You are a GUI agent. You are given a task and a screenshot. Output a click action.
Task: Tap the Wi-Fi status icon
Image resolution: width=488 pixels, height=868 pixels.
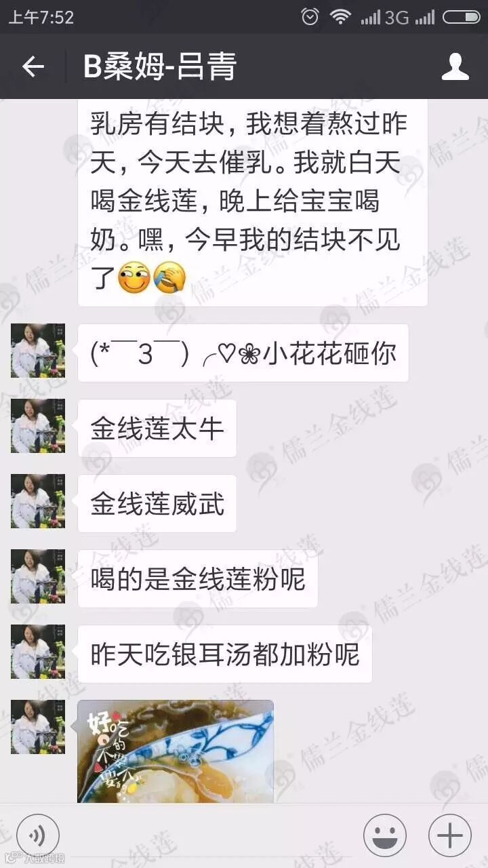click(x=340, y=17)
